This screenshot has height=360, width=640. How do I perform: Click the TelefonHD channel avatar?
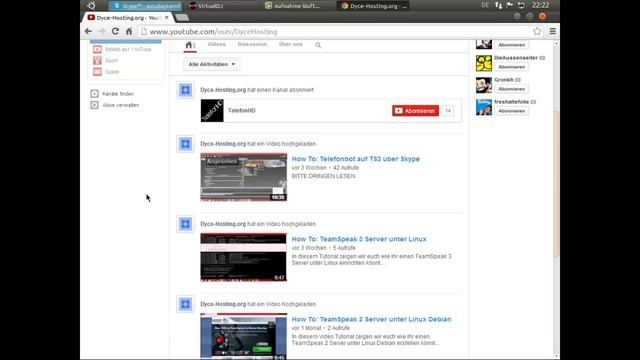212,111
